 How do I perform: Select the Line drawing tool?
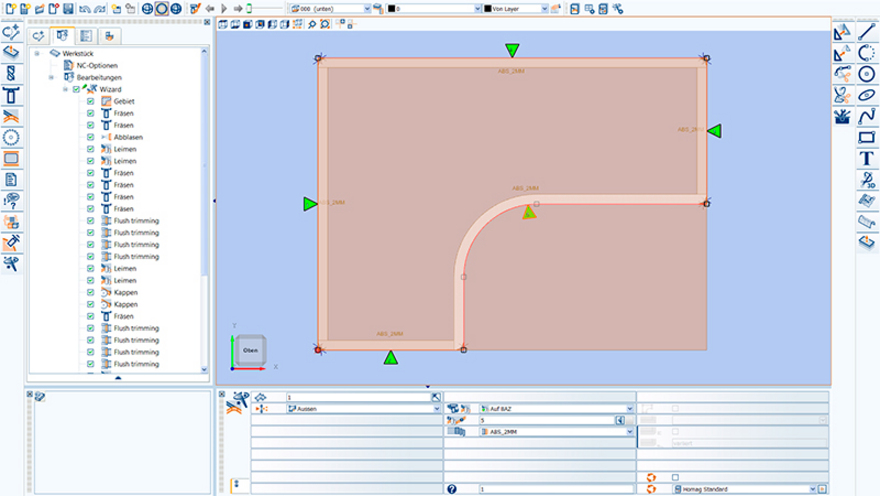(867, 33)
